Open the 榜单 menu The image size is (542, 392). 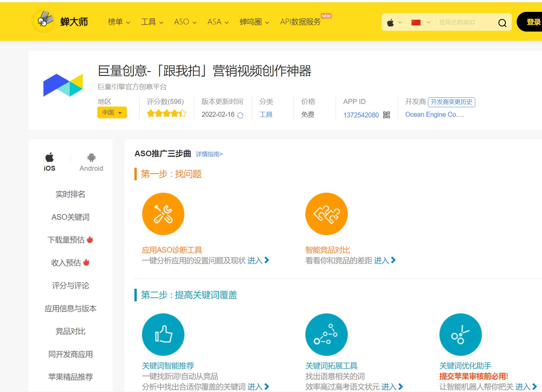click(x=119, y=22)
